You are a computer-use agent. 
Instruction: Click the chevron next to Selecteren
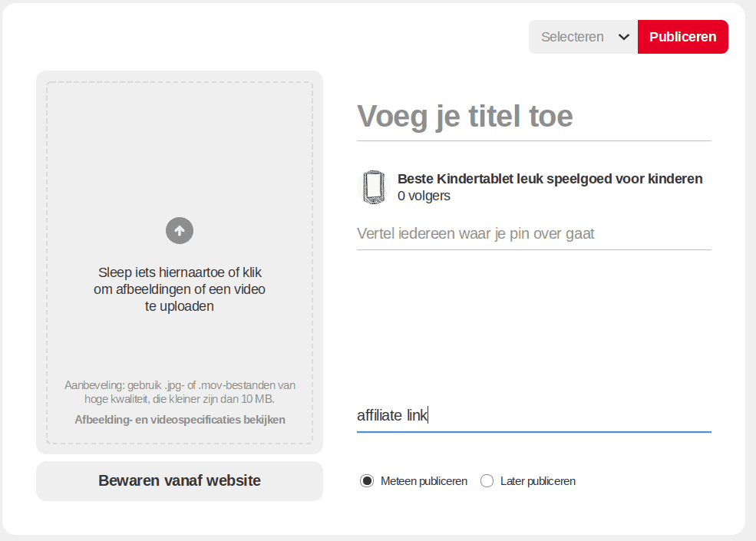tap(623, 37)
